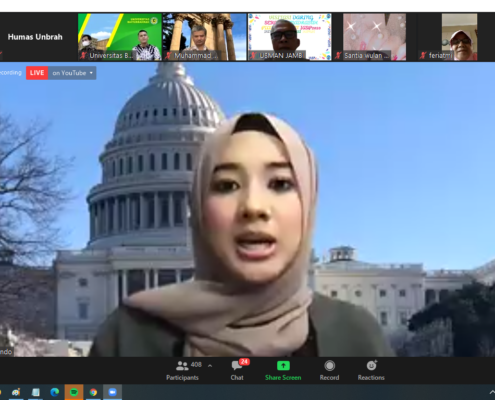Open Microsoft Edge from the taskbar
The width and height of the screenshot is (495, 400).
[55, 392]
